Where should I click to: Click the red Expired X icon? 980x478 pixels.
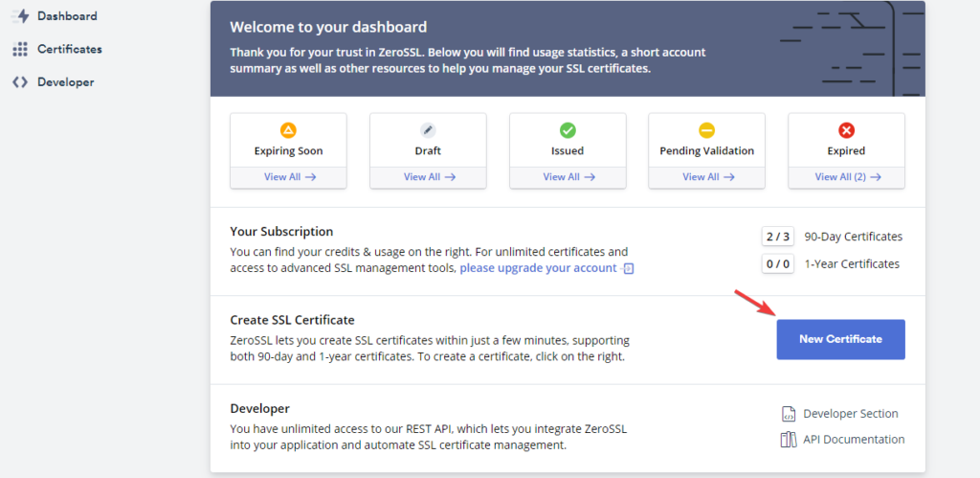(846, 130)
